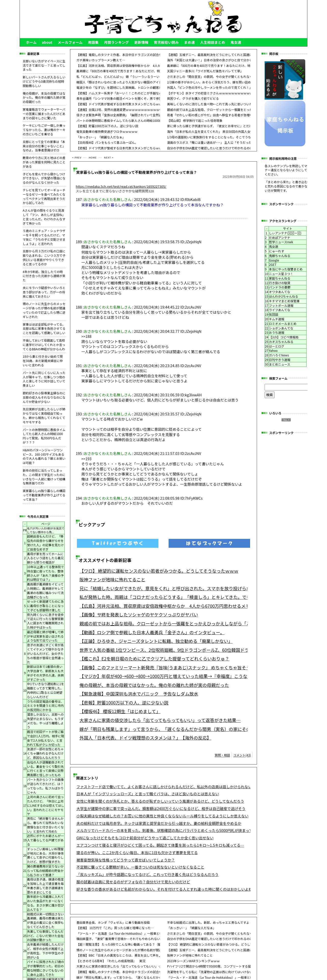The height and width of the screenshot is (980, 327).
Task: Open だめぽアンテナ in access ranking
Action: pos(279,238)
